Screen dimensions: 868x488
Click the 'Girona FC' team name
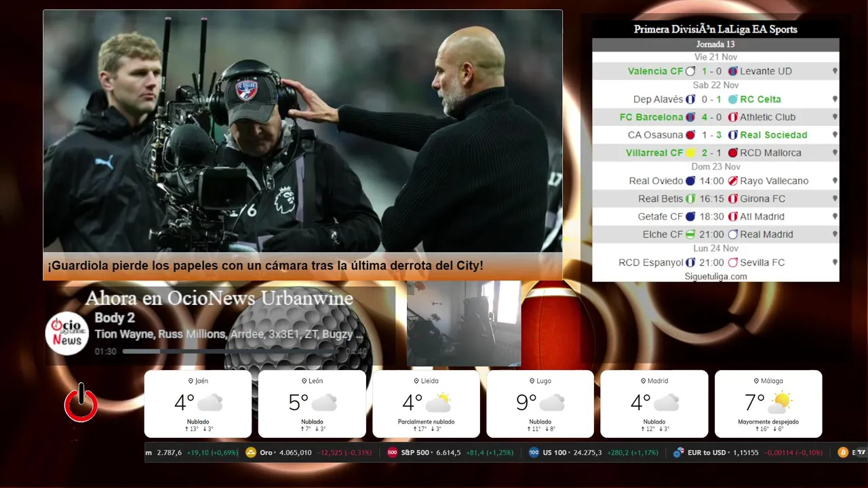coord(762,199)
